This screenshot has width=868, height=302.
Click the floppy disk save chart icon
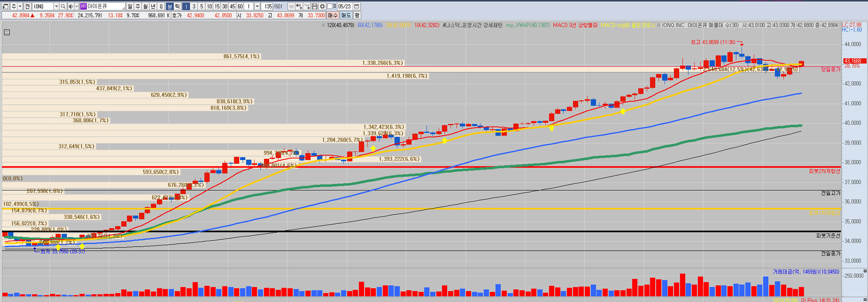[315, 6]
